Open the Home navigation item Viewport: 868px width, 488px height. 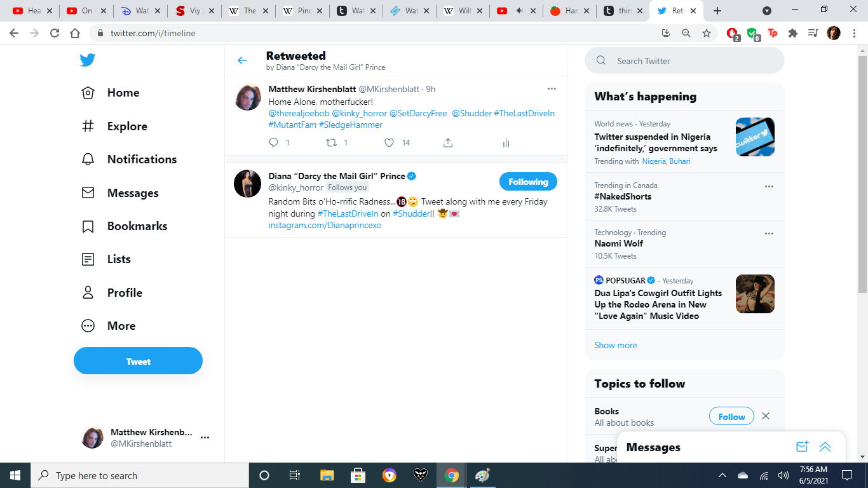pos(111,93)
